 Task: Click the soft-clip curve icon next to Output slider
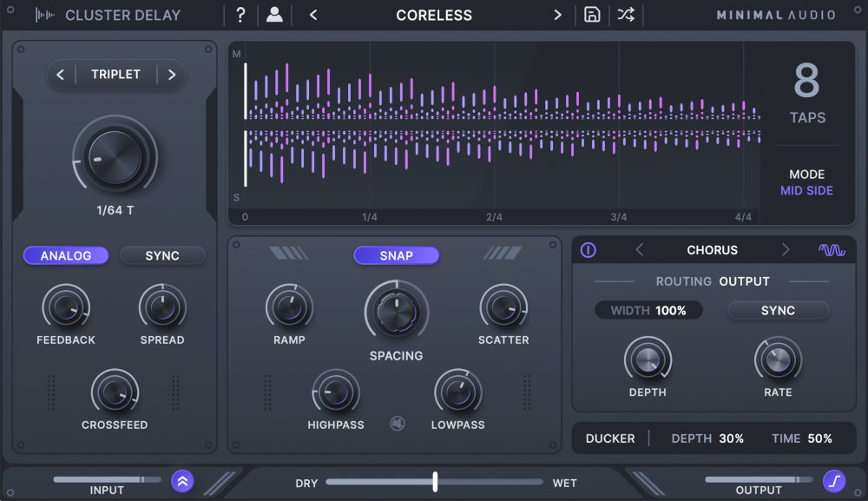click(x=834, y=479)
